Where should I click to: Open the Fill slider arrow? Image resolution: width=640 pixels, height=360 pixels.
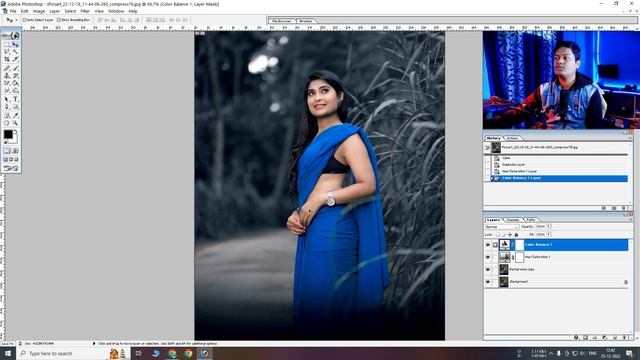tap(548, 234)
